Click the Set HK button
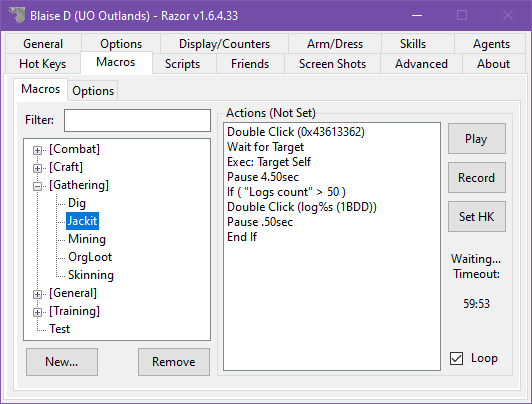The height and width of the screenshot is (404, 532). pyautogui.click(x=477, y=217)
